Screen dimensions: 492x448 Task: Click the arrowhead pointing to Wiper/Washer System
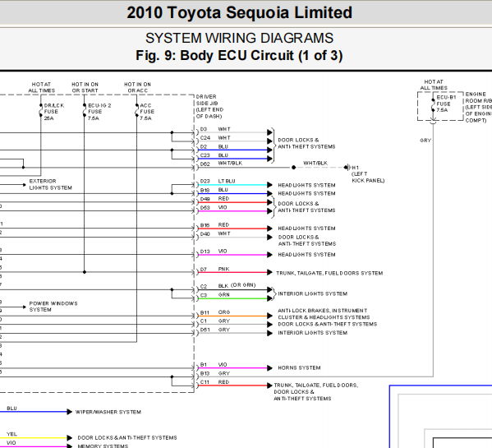[69, 412]
